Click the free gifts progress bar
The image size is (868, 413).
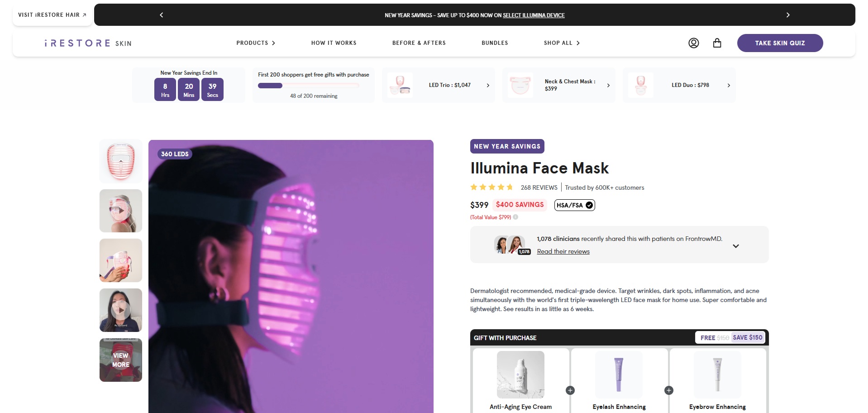(308, 86)
